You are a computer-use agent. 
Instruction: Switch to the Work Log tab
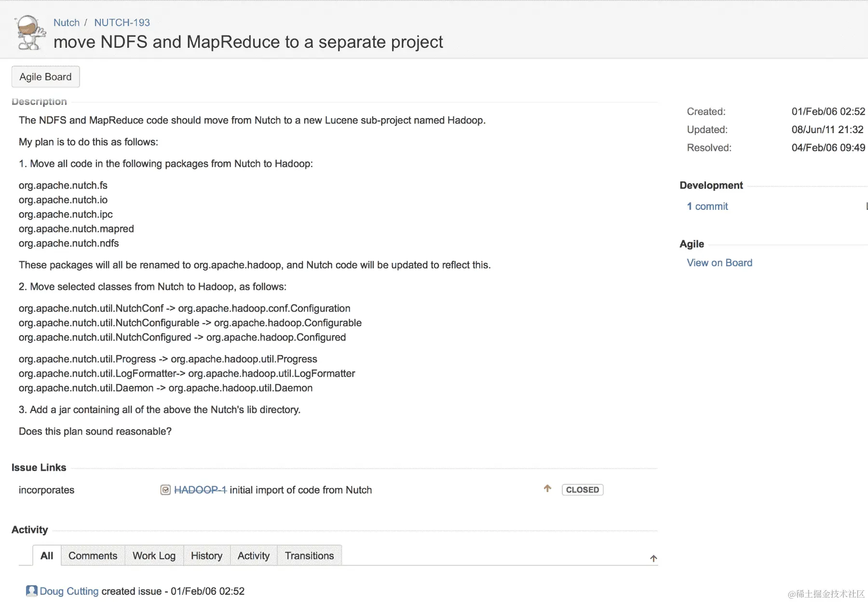[154, 556]
